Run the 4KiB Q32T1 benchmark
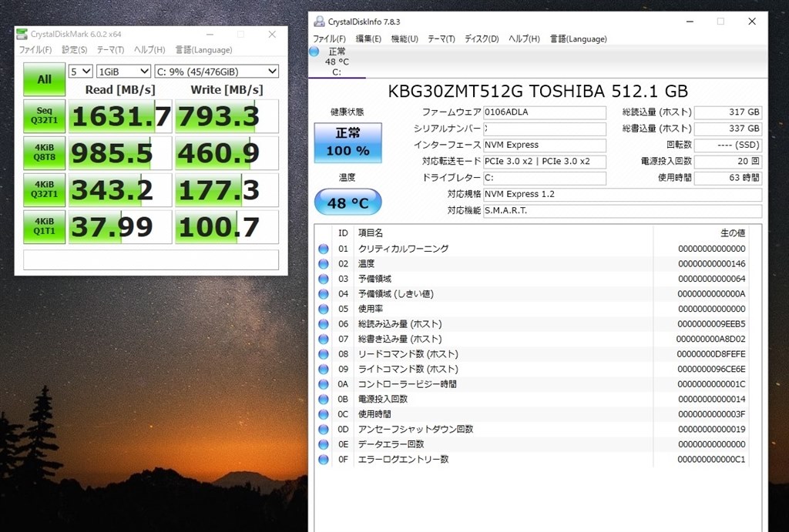 click(x=44, y=189)
